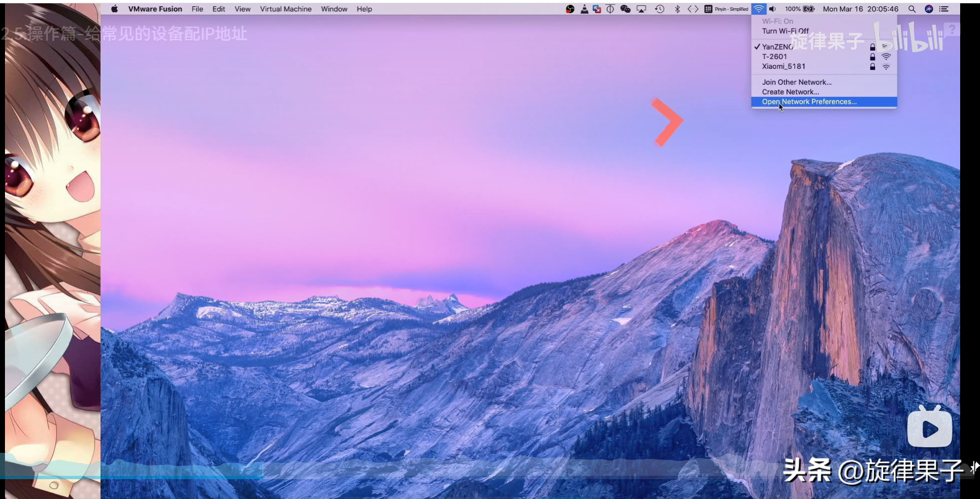Viewport: 980px width, 499px height.
Task: Click the AirPlay display icon
Action: pyautogui.click(x=641, y=9)
